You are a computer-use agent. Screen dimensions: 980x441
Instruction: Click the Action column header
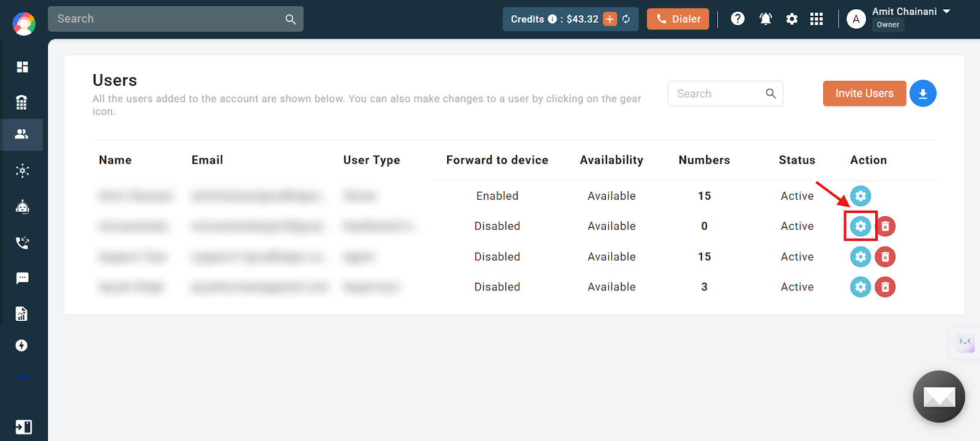[x=869, y=160]
